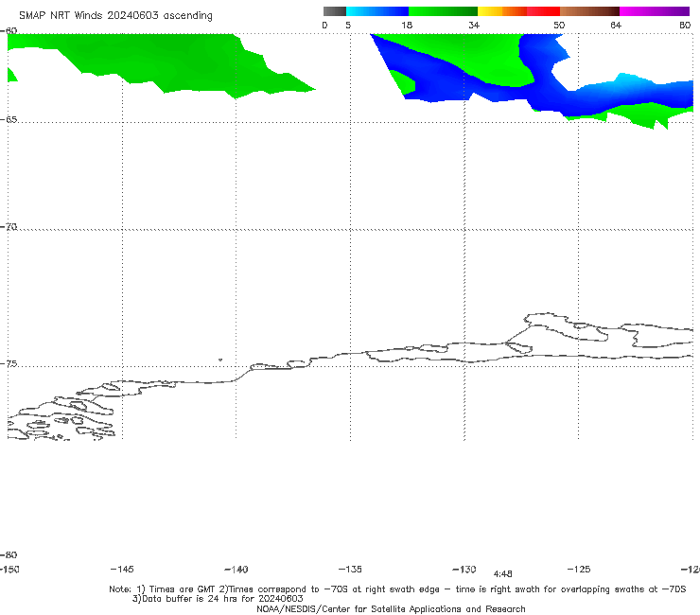The width and height of the screenshot is (700, 615).
Task: Select the green 18-34 colorbar segment
Action: tap(444, 11)
